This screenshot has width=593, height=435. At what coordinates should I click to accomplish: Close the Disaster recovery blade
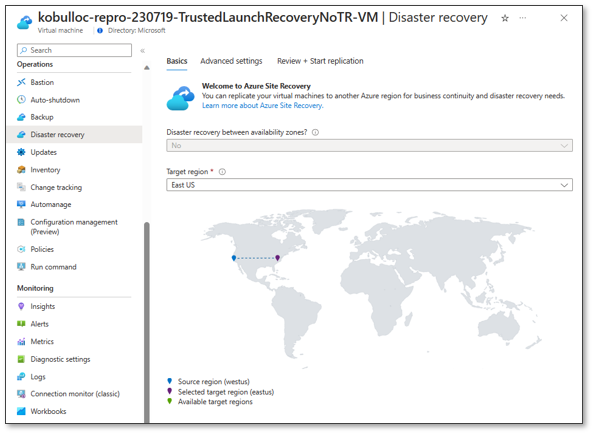[564, 18]
